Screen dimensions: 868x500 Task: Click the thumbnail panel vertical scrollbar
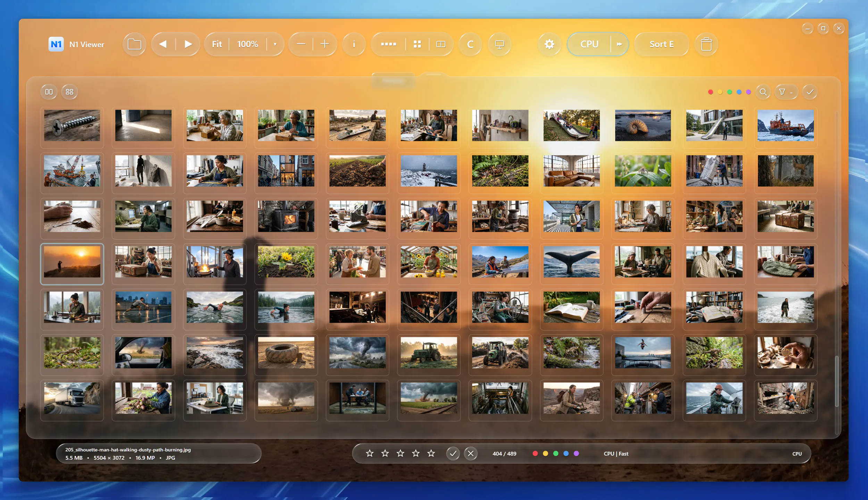(x=837, y=381)
